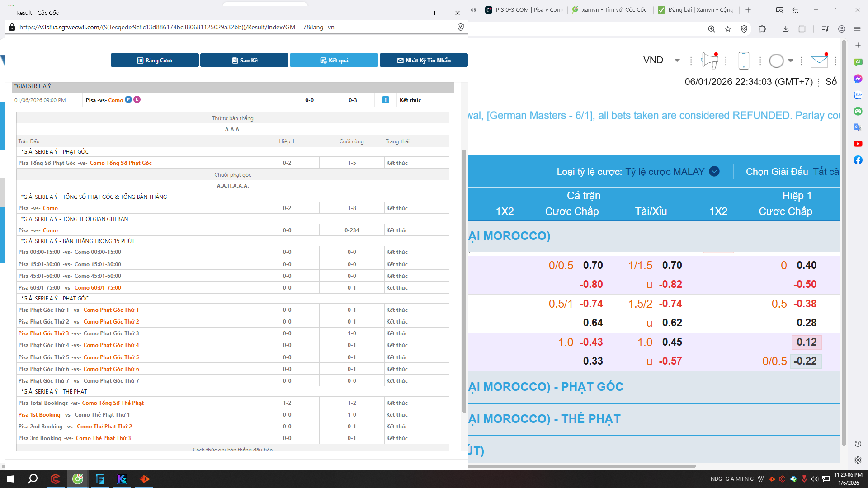Open the Sao Kê tab
The image size is (868, 488).
coord(244,60)
